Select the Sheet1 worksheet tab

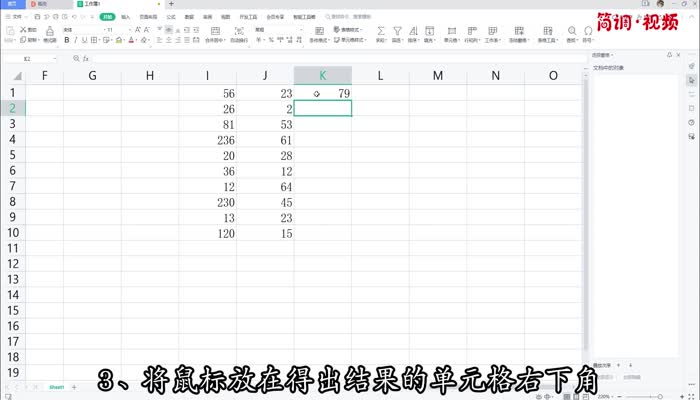pyautogui.click(x=58, y=386)
